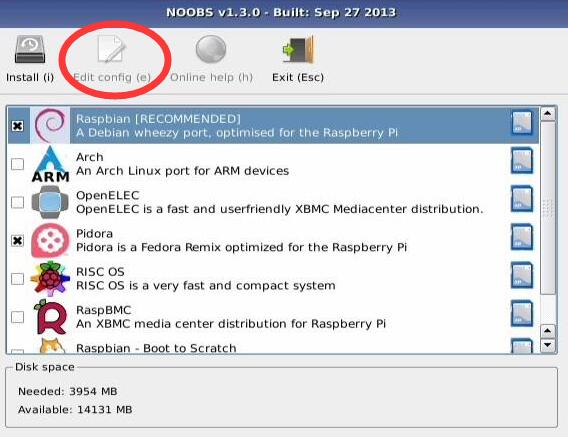This screenshot has width=568, height=437.
Task: Enable the RISC OS checkbox
Action: (17, 279)
